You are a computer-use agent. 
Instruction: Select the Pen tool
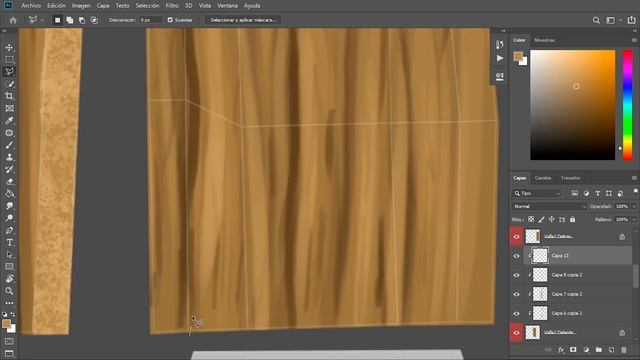pos(9,230)
